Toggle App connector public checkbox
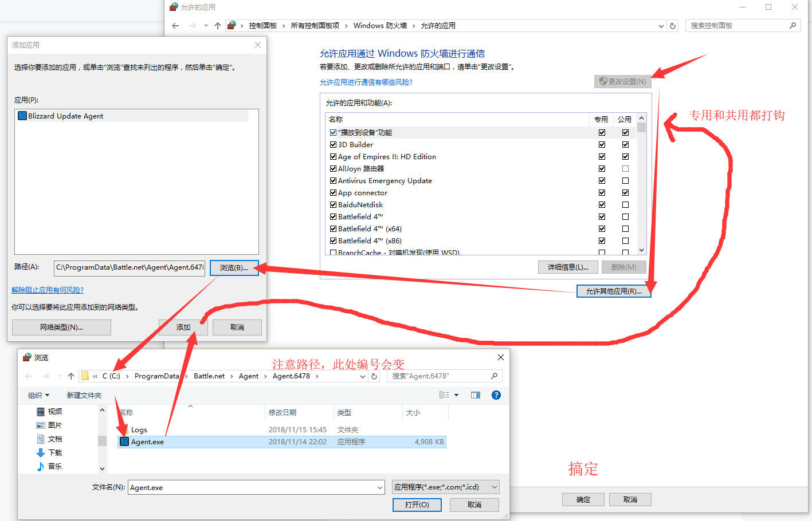This screenshot has height=521, width=812. [x=625, y=193]
